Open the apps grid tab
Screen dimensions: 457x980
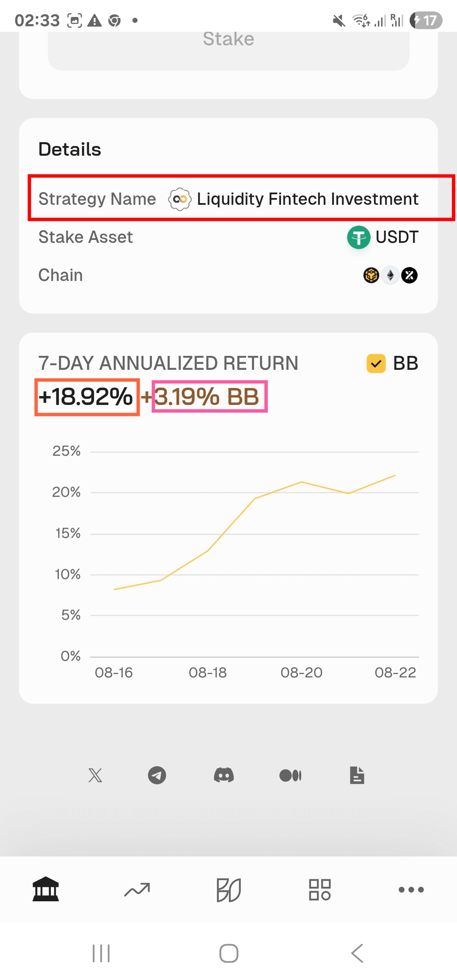(x=320, y=889)
